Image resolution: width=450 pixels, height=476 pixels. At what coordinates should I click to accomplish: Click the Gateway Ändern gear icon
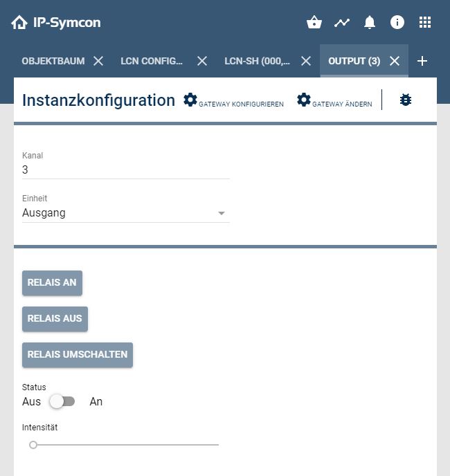(304, 100)
